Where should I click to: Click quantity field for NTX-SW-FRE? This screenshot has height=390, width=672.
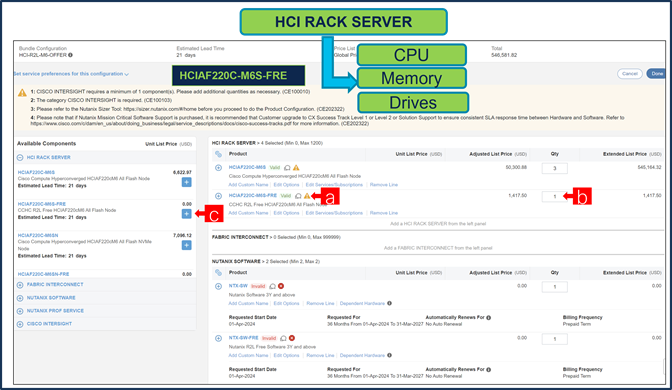click(x=555, y=339)
